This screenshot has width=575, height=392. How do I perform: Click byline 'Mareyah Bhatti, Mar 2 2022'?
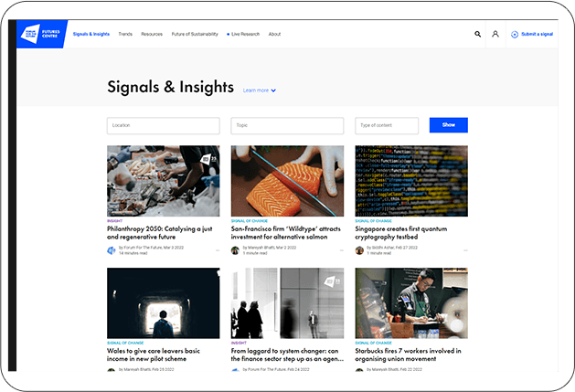pos(272,248)
